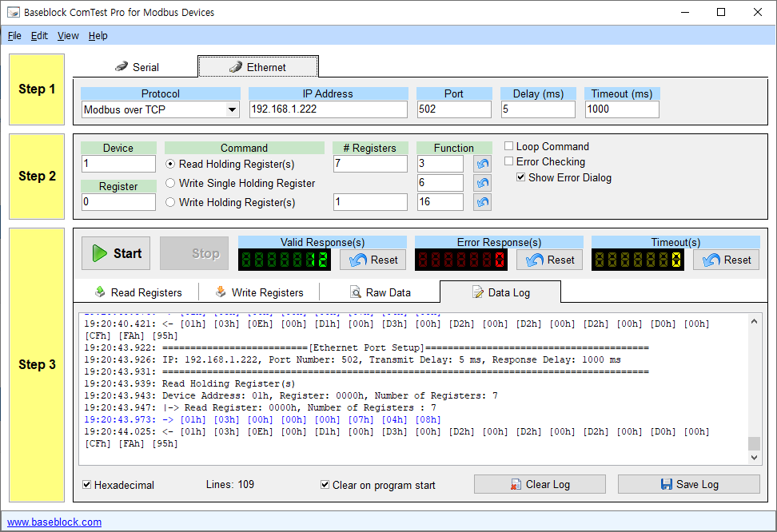
Task: Click the Save Log floppy disk icon
Action: (x=667, y=484)
